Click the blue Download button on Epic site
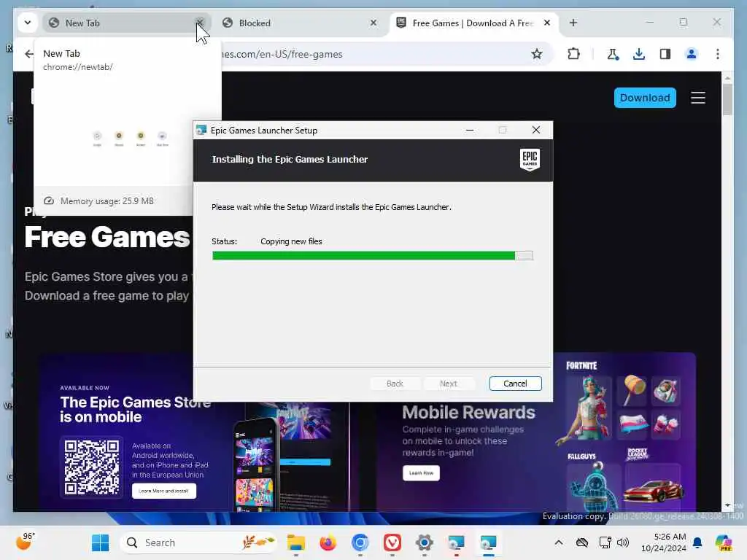The width and height of the screenshot is (747, 560). tap(645, 98)
